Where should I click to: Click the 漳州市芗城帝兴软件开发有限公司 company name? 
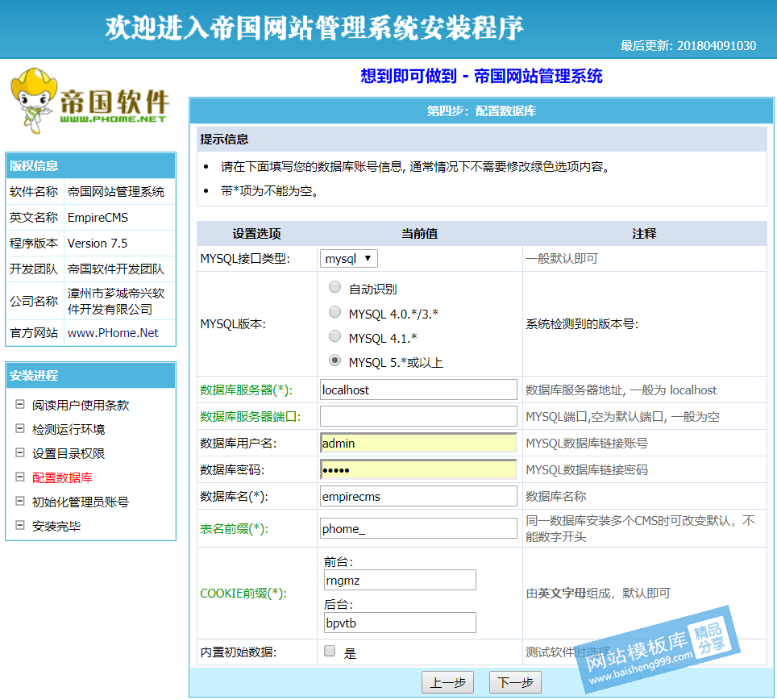[x=115, y=301]
